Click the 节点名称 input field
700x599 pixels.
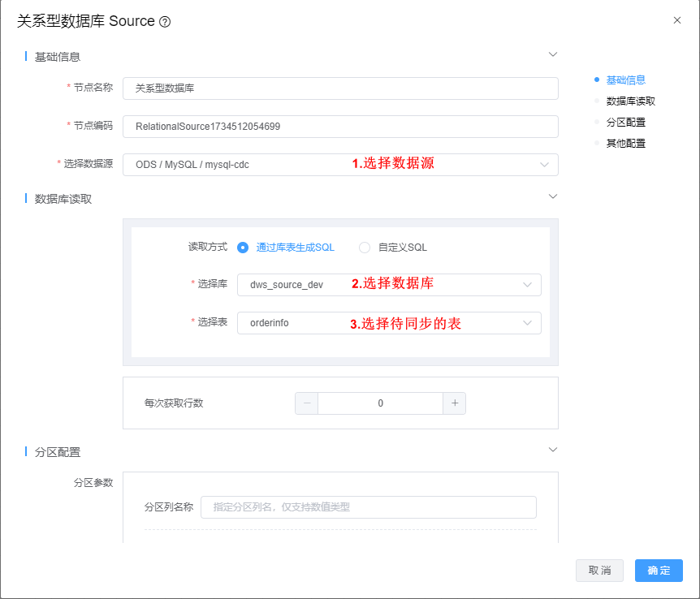pos(340,88)
